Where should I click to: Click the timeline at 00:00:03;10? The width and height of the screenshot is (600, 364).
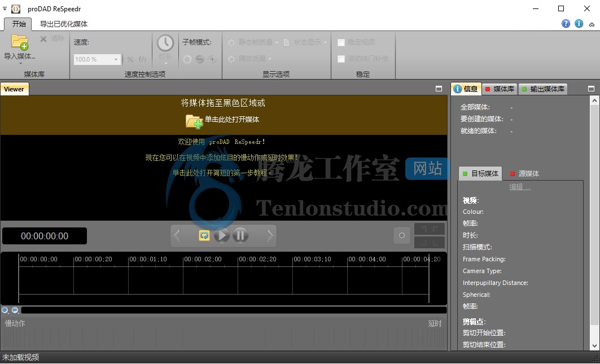[x=312, y=259]
